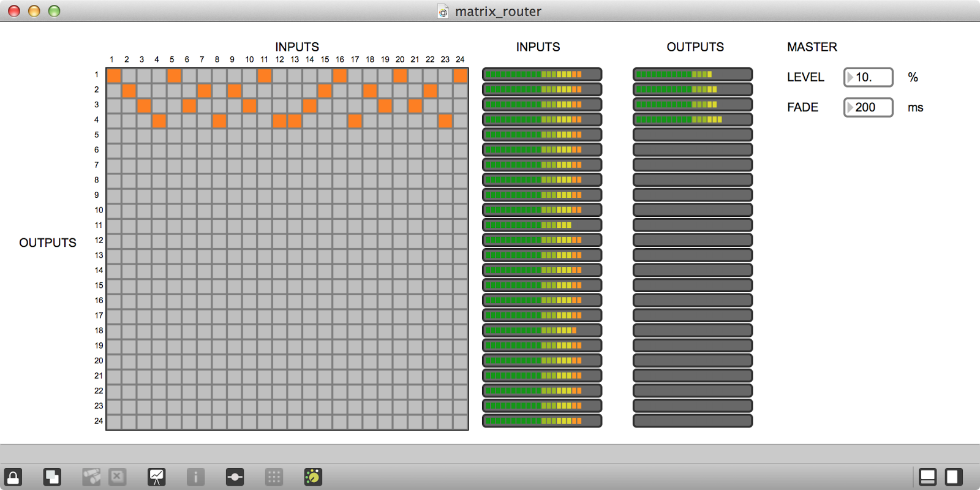Toggle off matrix cell input 3, output 3
Viewport: 980px width, 490px height.
144,105
